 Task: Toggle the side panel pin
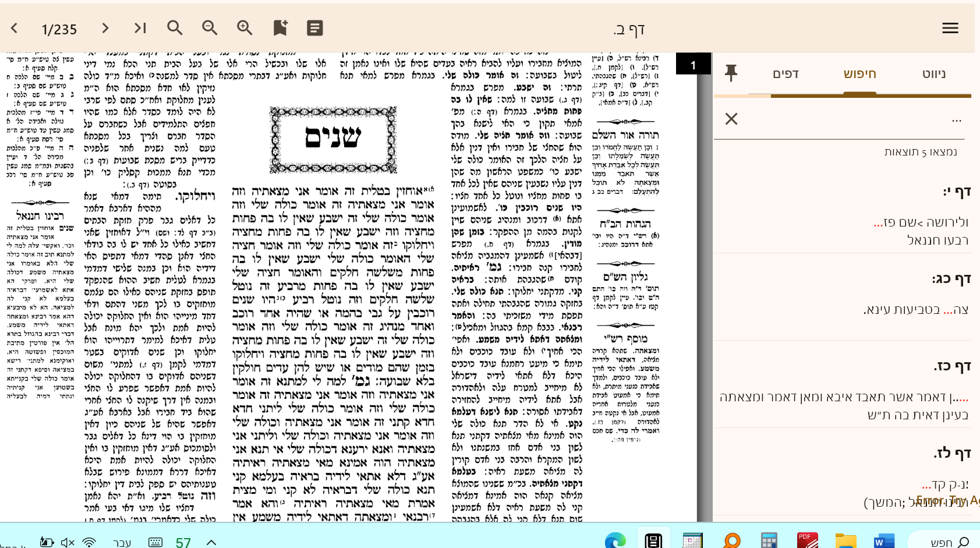[731, 73]
